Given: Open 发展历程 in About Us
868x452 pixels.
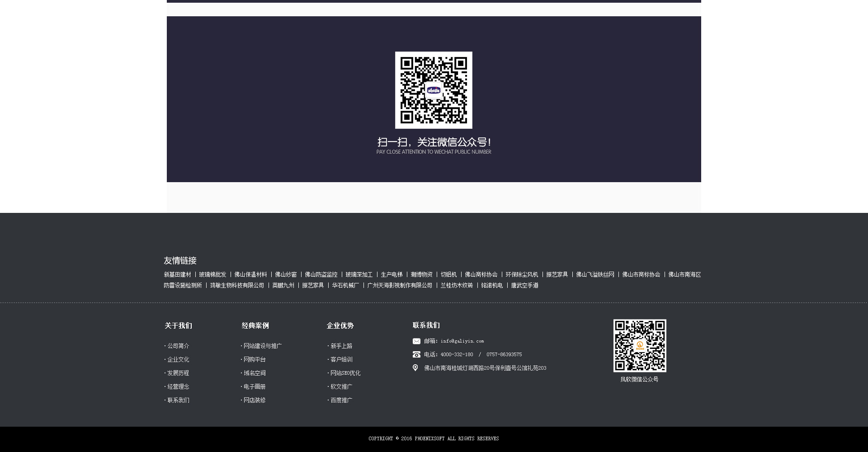Looking at the screenshot, I should point(178,373).
